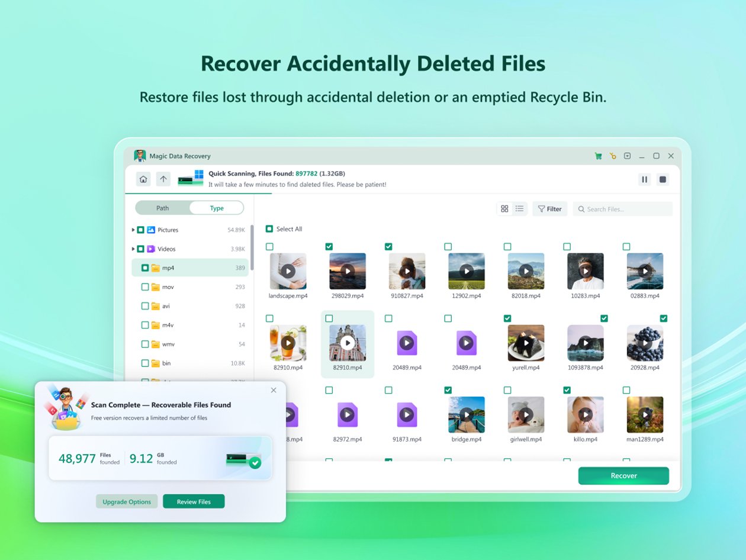Image resolution: width=746 pixels, height=560 pixels.
Task: Click the Review Files button
Action: [194, 501]
